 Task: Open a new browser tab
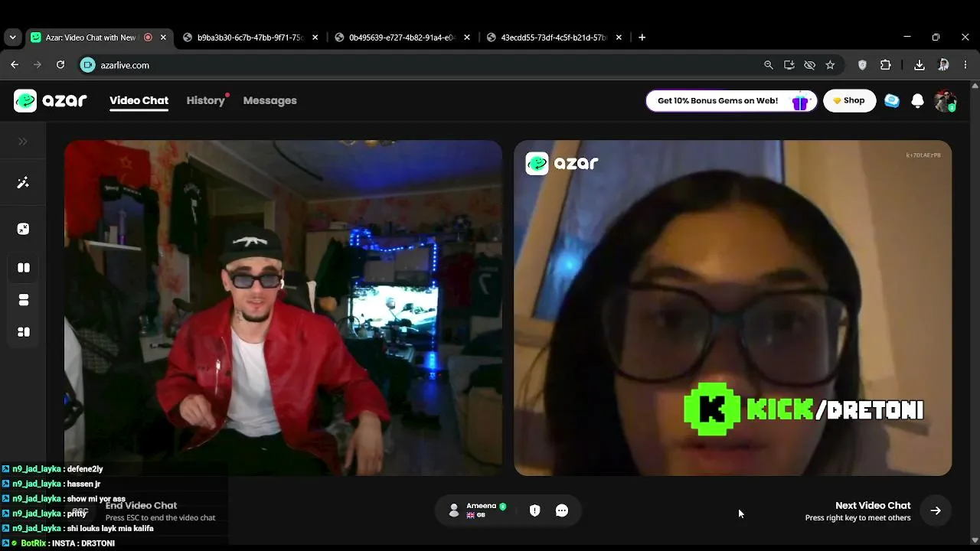(x=642, y=37)
